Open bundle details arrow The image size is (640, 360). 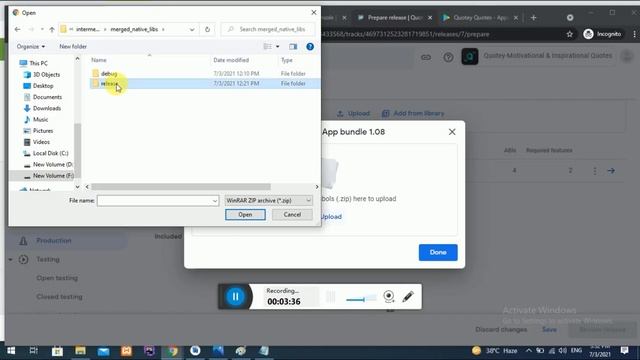coord(611,171)
